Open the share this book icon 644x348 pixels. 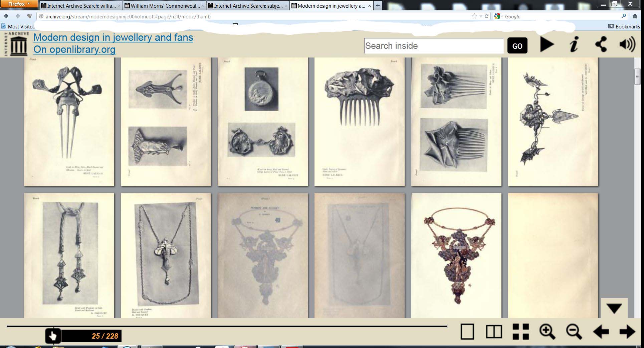[x=601, y=44]
